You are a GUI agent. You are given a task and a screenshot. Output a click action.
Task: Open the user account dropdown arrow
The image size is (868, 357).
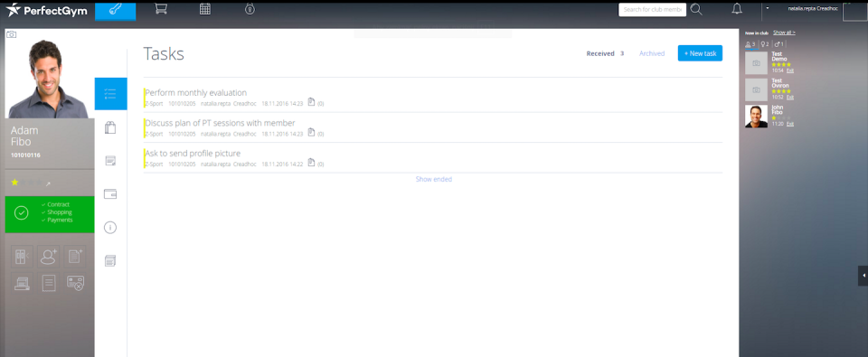click(x=768, y=8)
